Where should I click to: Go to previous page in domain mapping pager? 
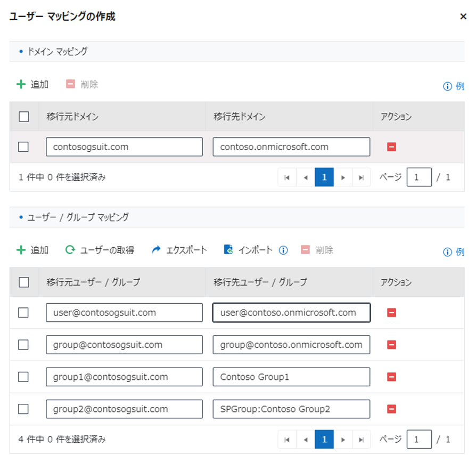click(x=306, y=177)
